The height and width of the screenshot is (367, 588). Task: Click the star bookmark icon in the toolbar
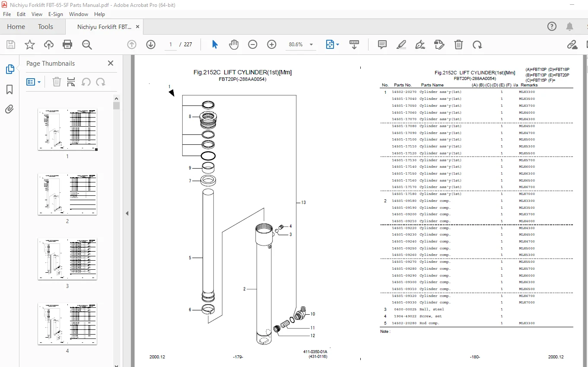pyautogui.click(x=30, y=45)
